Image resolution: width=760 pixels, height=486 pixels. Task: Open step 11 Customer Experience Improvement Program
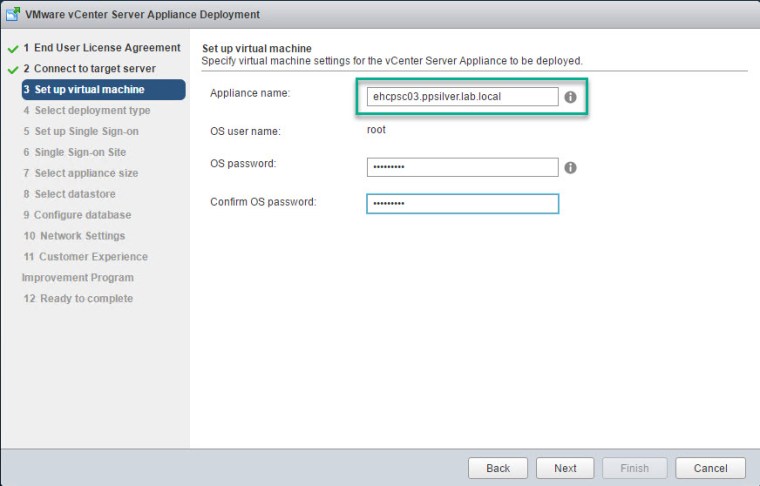point(85,267)
